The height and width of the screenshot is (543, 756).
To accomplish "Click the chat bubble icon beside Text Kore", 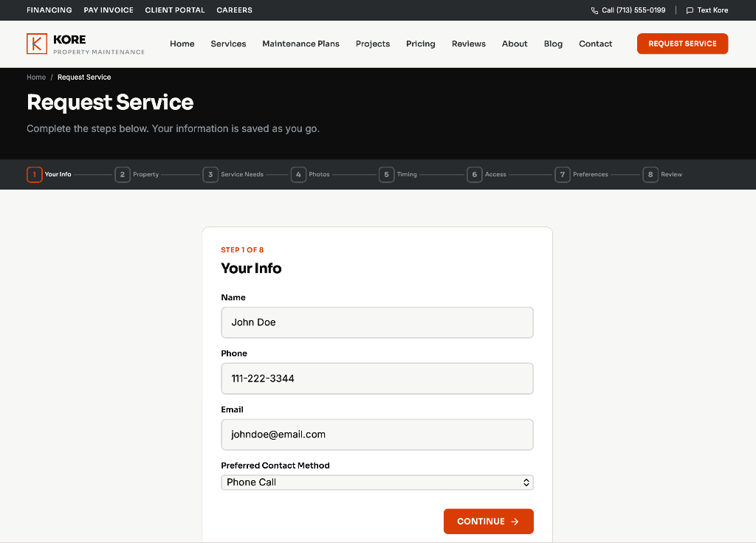I will pyautogui.click(x=690, y=10).
